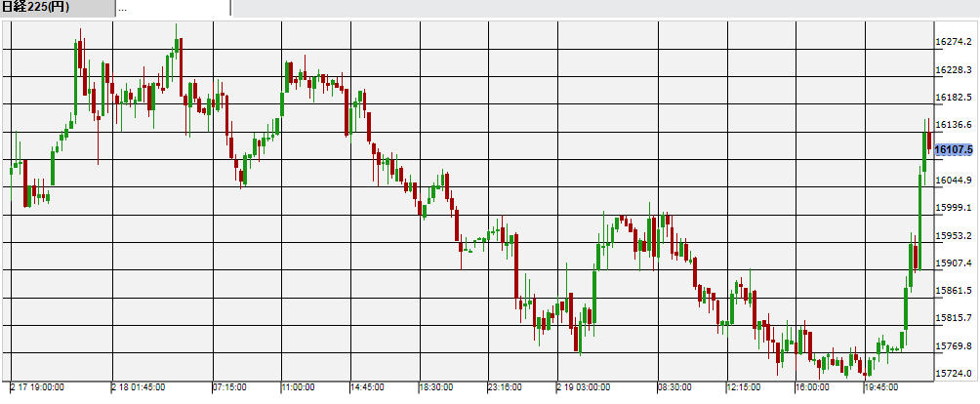Click the '2 18 01:45:00' time label

point(140,387)
